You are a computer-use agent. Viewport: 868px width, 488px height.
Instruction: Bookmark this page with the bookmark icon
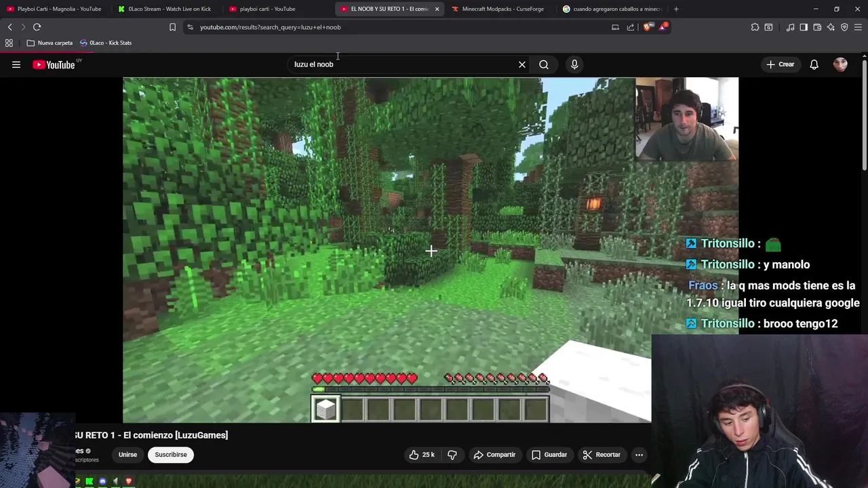172,27
